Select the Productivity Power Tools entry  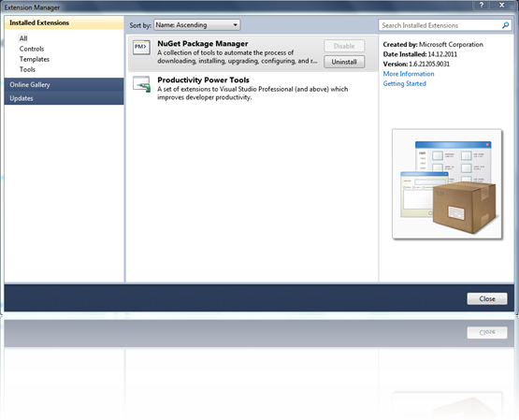252,88
